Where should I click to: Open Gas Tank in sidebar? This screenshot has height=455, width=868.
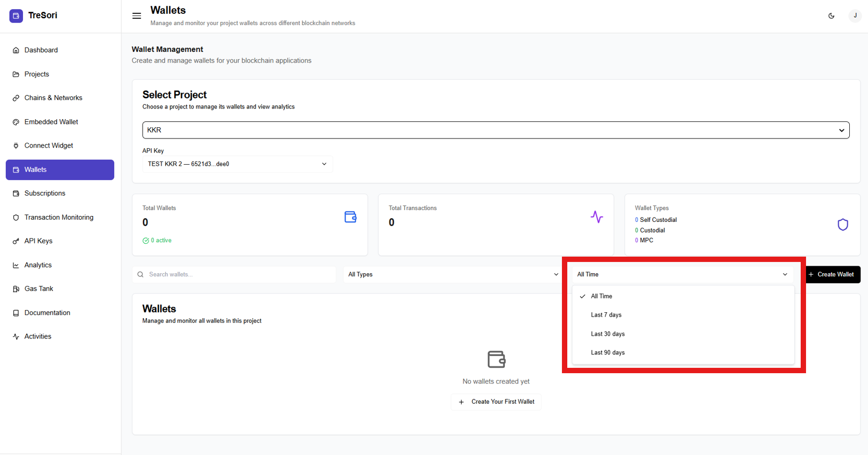[38, 289]
